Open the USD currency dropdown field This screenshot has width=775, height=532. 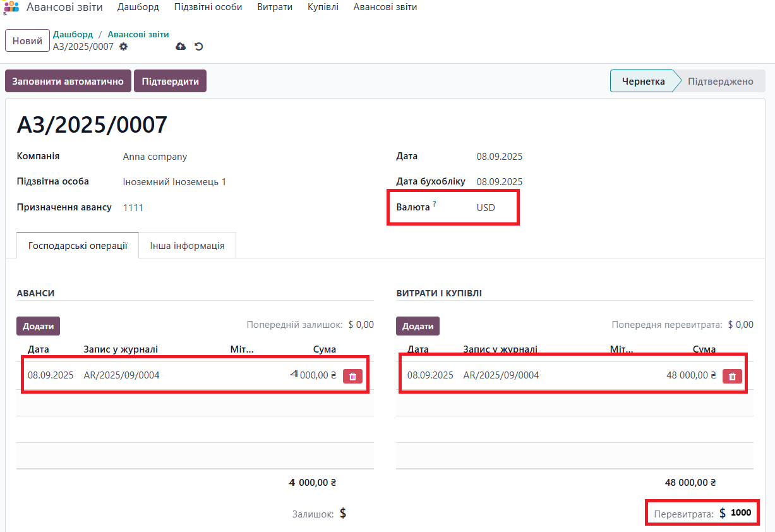(486, 207)
